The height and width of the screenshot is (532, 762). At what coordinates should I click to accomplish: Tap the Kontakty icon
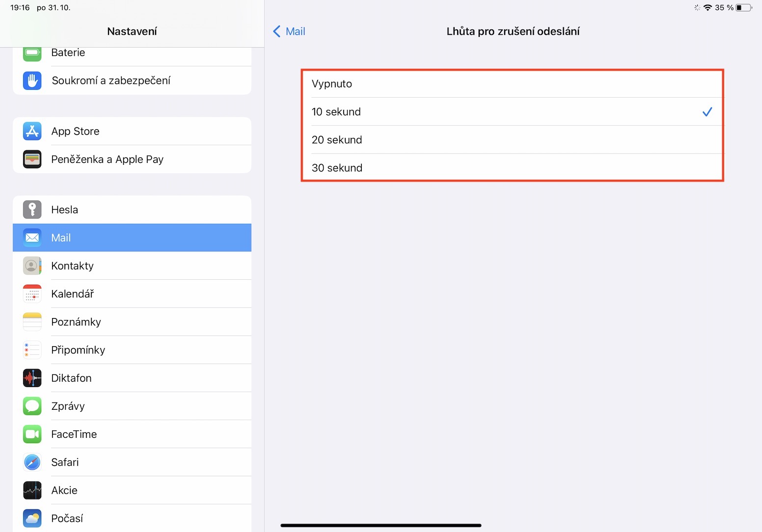tap(32, 266)
